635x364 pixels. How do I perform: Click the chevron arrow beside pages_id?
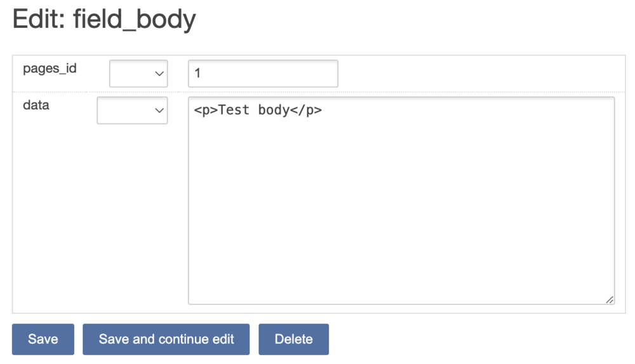(x=159, y=74)
